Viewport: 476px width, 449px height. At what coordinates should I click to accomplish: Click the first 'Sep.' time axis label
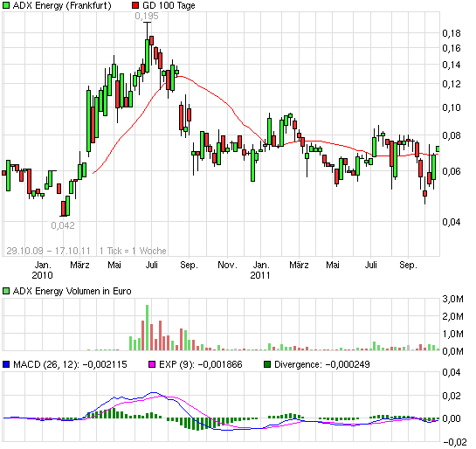point(189,265)
